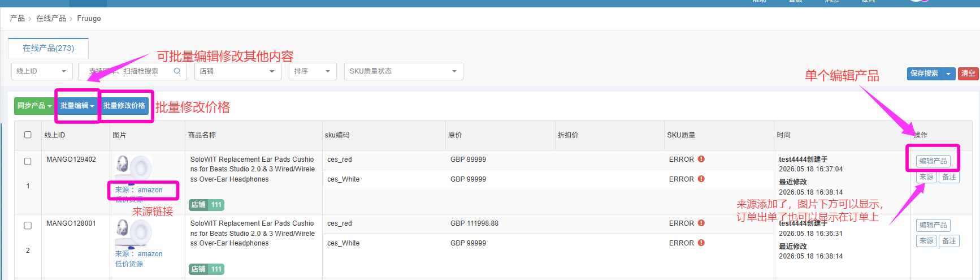
Task: Click timestamp 2026.05.18 16:37:04
Action: coord(810,169)
